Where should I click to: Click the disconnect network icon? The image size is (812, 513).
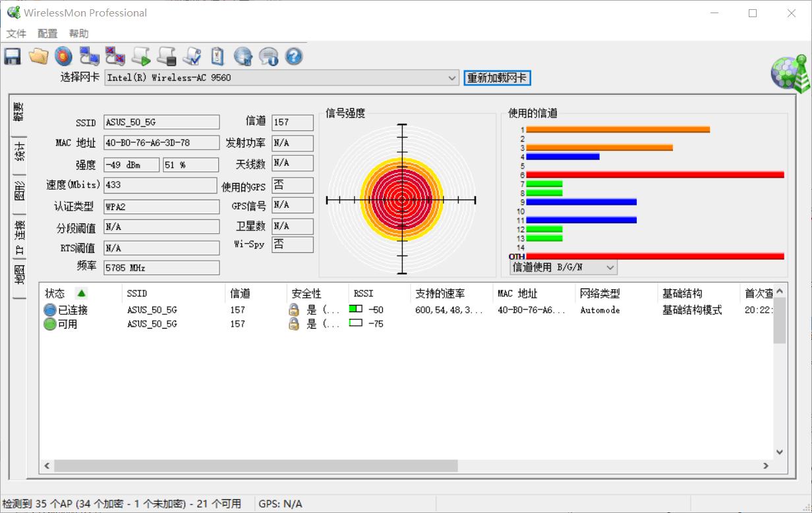(115, 57)
